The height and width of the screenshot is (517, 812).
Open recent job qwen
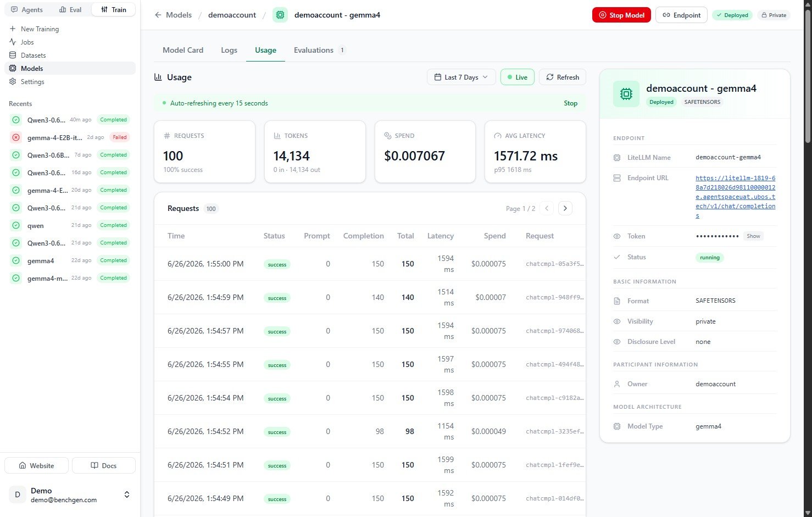click(x=70, y=225)
